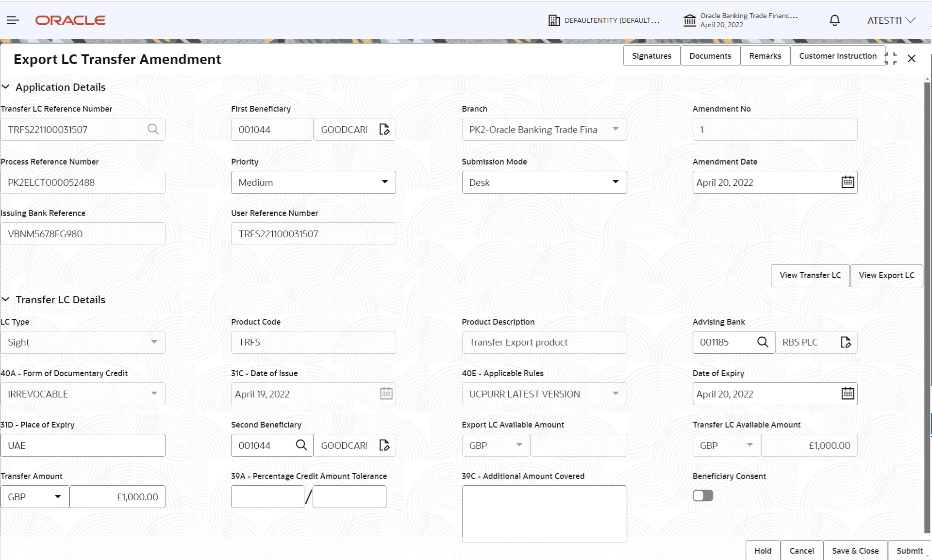Viewport: 932px width, 560px height.
Task: Enable the Beneficiary Consent toggle
Action: (x=702, y=495)
